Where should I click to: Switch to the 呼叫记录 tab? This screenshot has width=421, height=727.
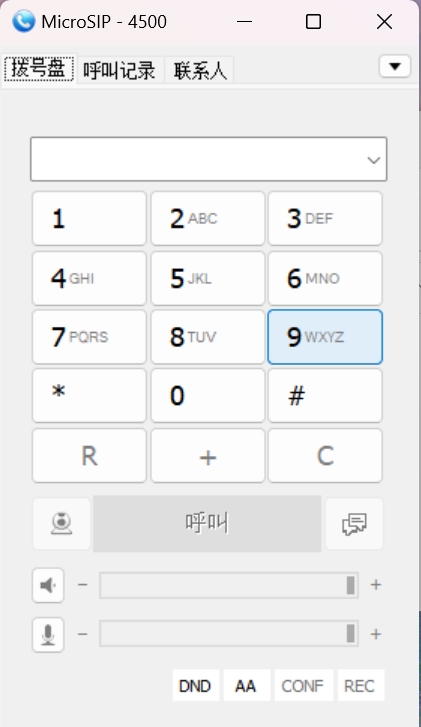click(x=120, y=70)
